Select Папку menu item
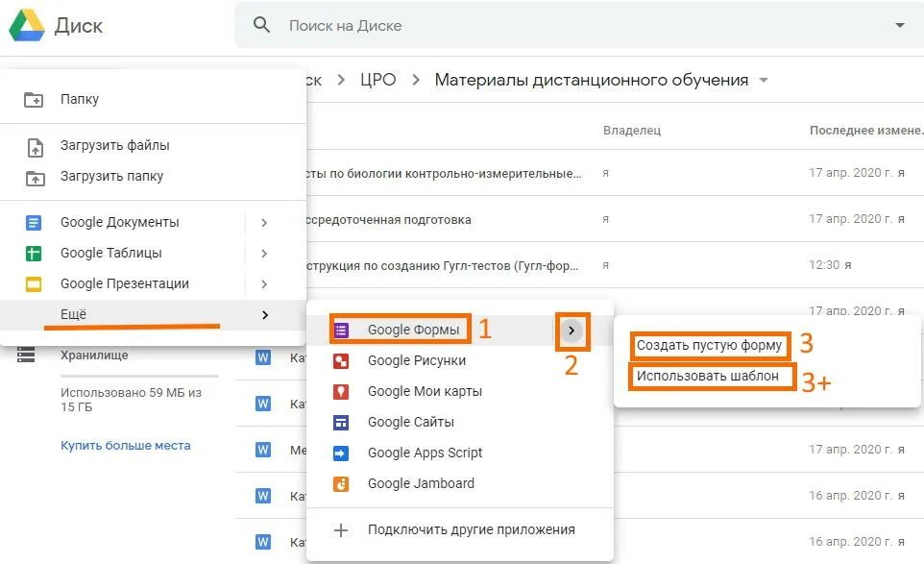 pos(154,100)
